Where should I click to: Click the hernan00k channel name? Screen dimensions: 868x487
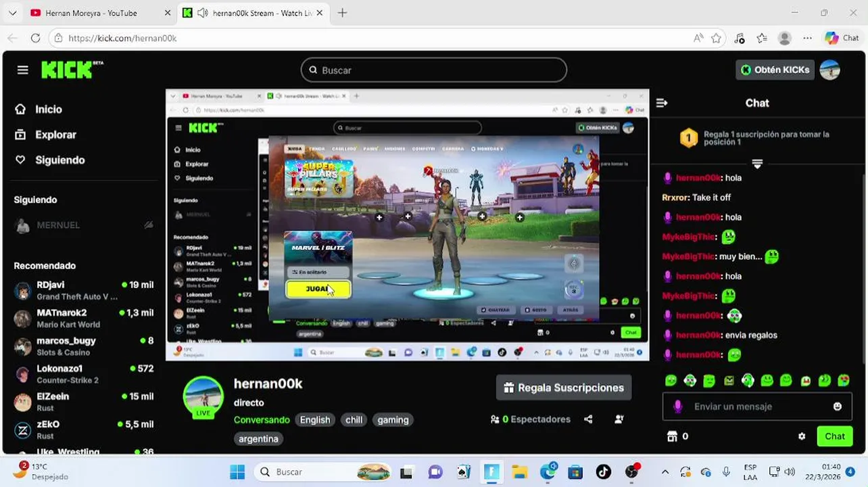268,384
